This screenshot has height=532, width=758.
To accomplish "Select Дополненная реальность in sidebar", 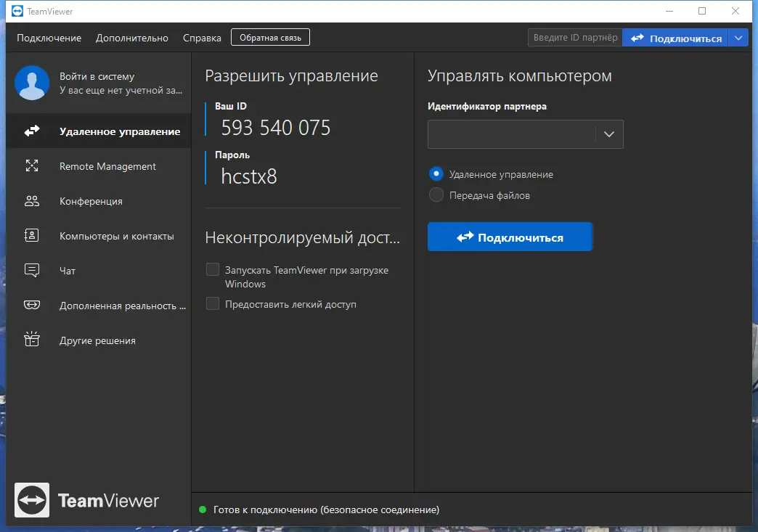I will tap(32, 305).
